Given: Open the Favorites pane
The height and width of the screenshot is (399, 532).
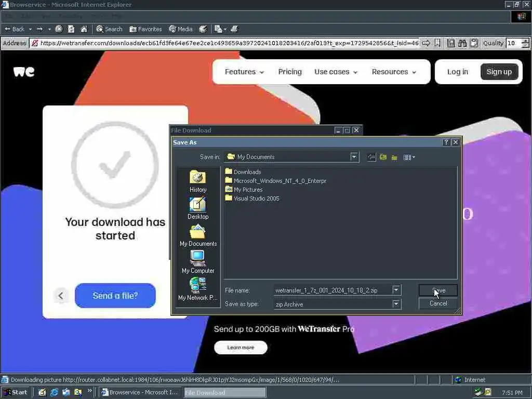Looking at the screenshot, I should coord(145,29).
